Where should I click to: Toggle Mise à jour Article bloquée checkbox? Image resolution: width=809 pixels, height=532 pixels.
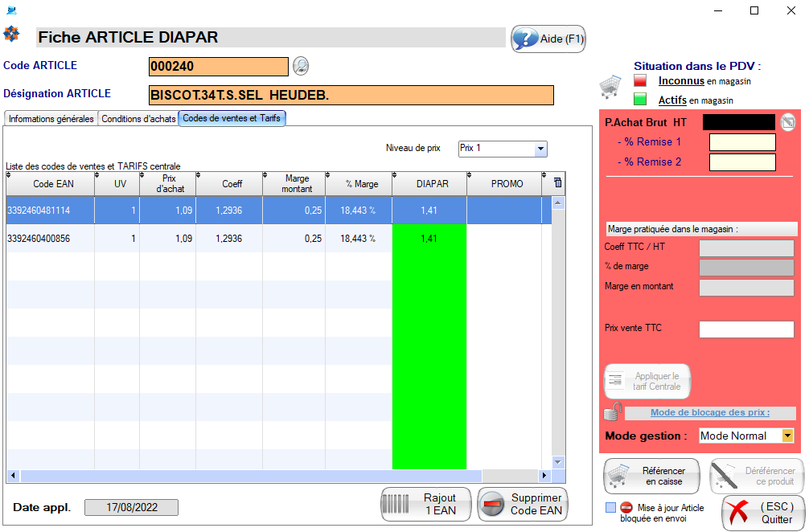pos(611,507)
